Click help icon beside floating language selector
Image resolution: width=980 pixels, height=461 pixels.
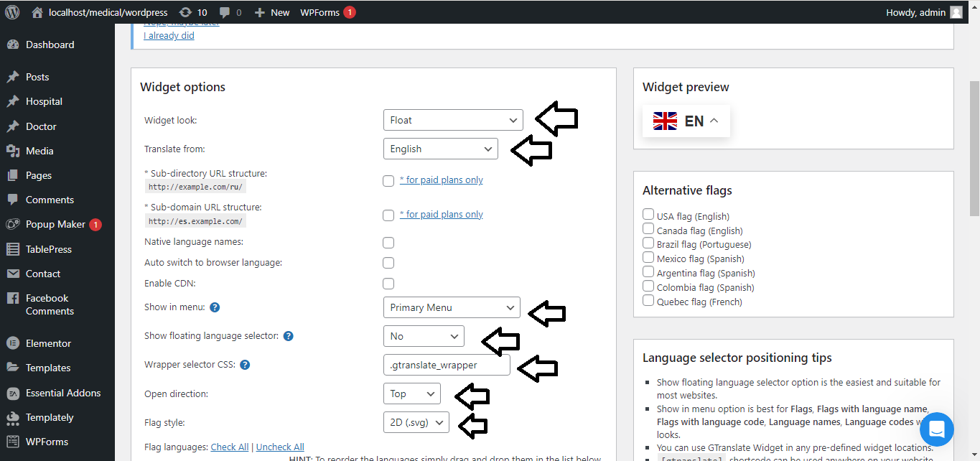pos(288,336)
